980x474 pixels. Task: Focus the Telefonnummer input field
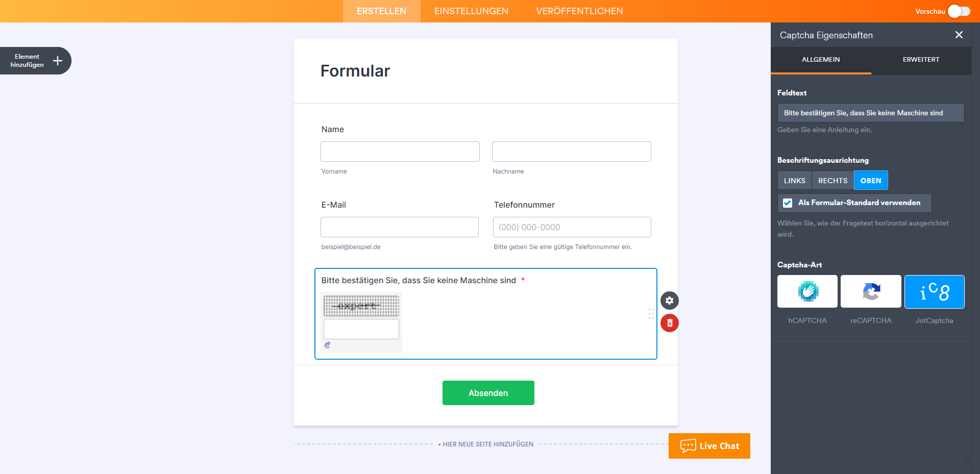click(572, 227)
